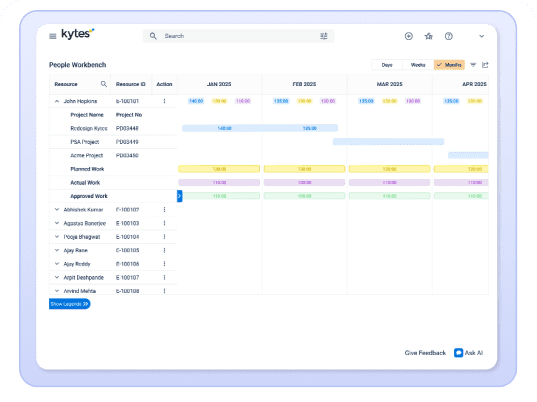
Task: Click Planned Work bar for FEB 2025
Action: click(304, 169)
